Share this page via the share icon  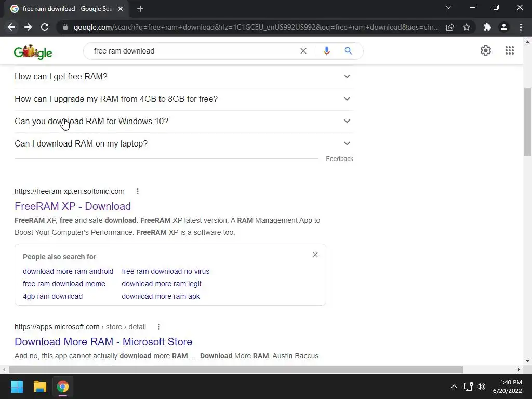450,27
